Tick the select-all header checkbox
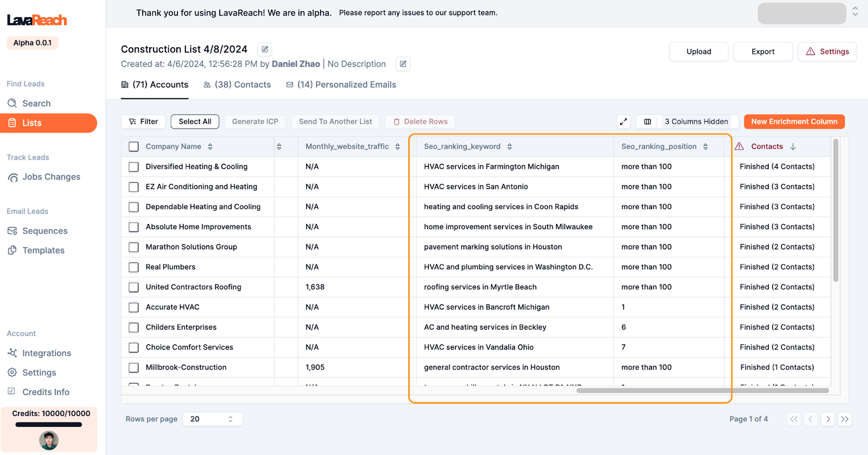This screenshot has width=868, height=455. click(x=133, y=147)
